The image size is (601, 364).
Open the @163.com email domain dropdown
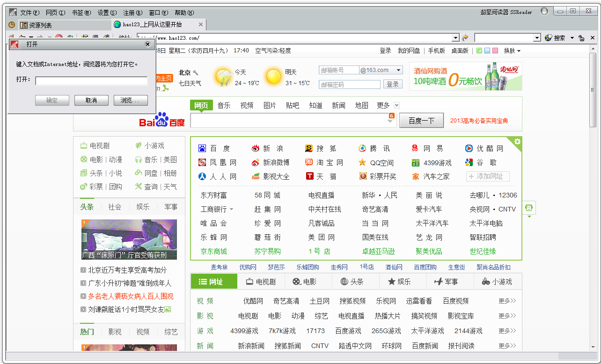pyautogui.click(x=399, y=70)
